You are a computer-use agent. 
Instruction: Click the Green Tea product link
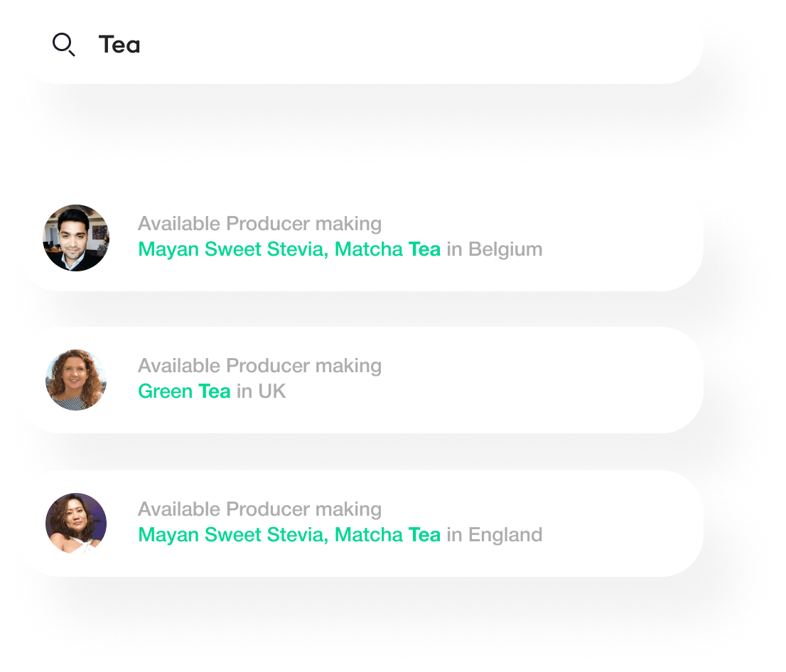click(x=184, y=391)
